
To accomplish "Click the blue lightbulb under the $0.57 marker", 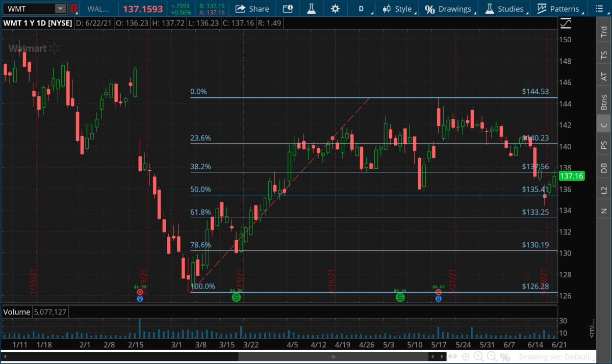I will (438, 299).
